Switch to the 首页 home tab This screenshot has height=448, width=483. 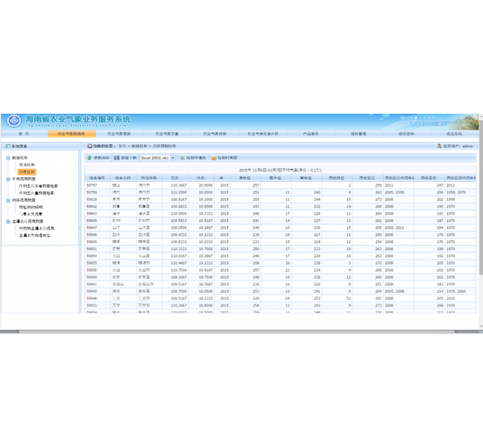point(23,134)
